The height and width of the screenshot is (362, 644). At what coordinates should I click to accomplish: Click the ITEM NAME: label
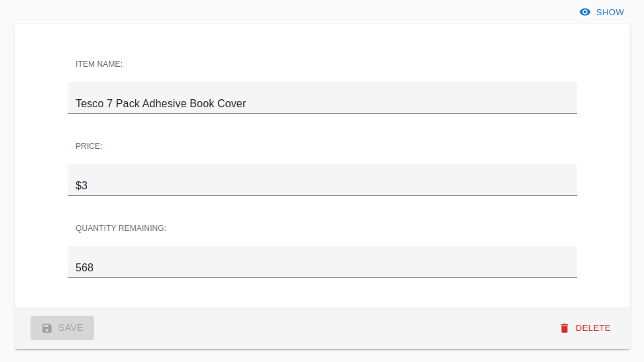[99, 64]
